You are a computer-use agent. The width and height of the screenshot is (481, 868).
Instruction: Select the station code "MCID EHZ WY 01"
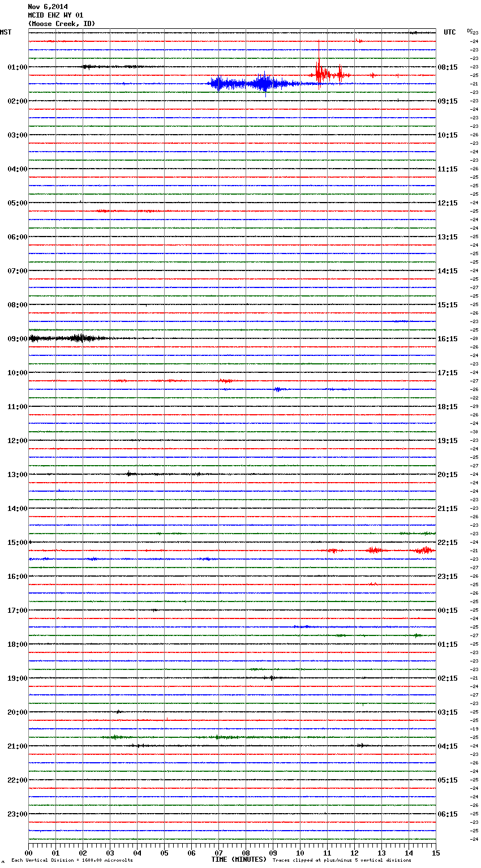click(x=55, y=15)
